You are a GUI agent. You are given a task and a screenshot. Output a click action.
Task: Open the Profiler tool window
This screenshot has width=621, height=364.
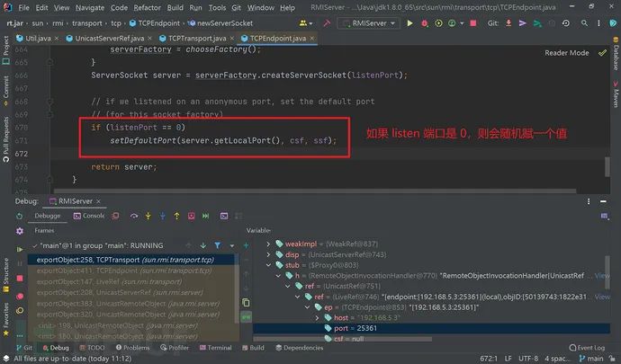pos(175,348)
